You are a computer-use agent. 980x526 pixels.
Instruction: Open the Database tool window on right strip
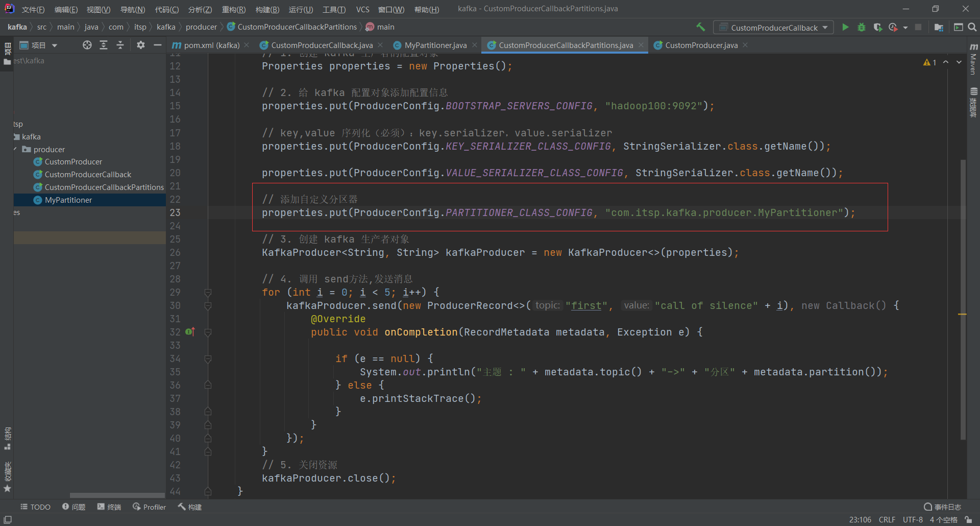coord(973,102)
